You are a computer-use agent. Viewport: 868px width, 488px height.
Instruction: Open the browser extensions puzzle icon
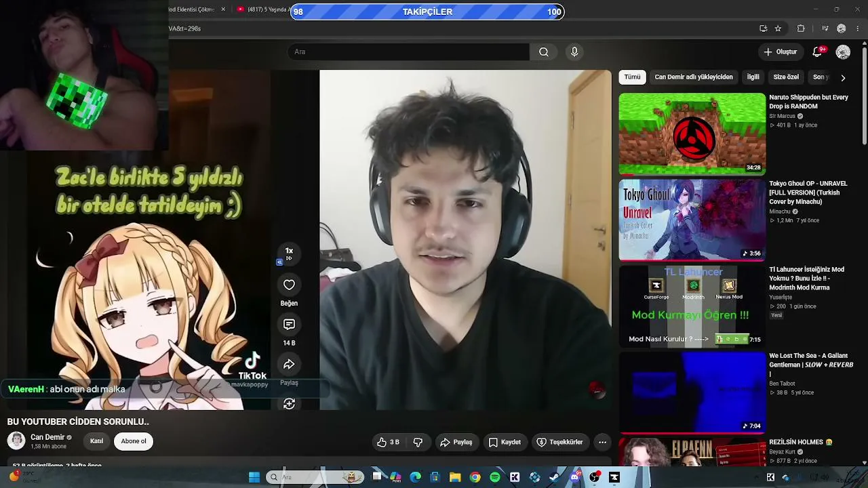[x=801, y=28]
